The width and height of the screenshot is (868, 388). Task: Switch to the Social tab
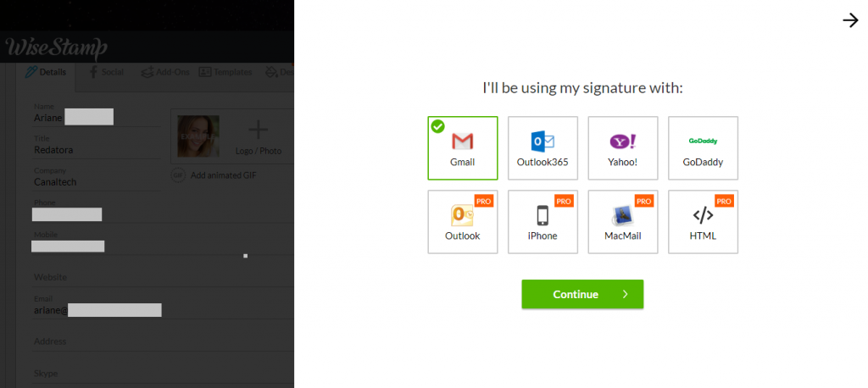[x=106, y=72]
